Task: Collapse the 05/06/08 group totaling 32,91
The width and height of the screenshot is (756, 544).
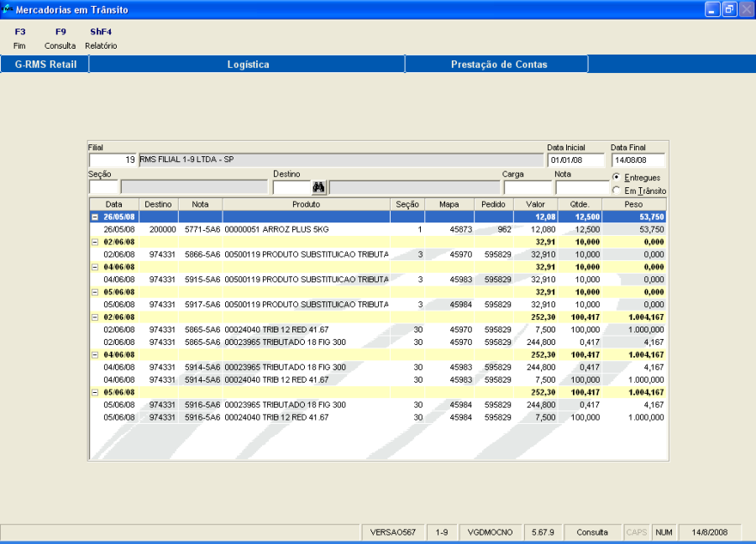Action: point(95,292)
